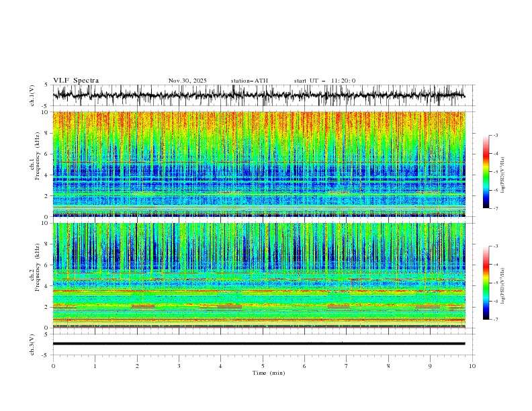Viewport: 532px width, 411px height.
Task: Click the "-5" tick on ch.1 colorbar
Action: coord(496,172)
